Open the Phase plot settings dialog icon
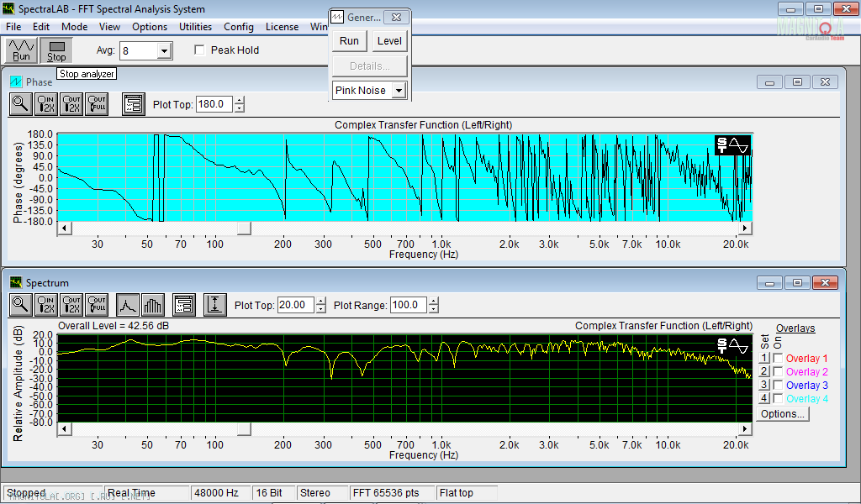Screen dimensions: 861x504 [134, 104]
